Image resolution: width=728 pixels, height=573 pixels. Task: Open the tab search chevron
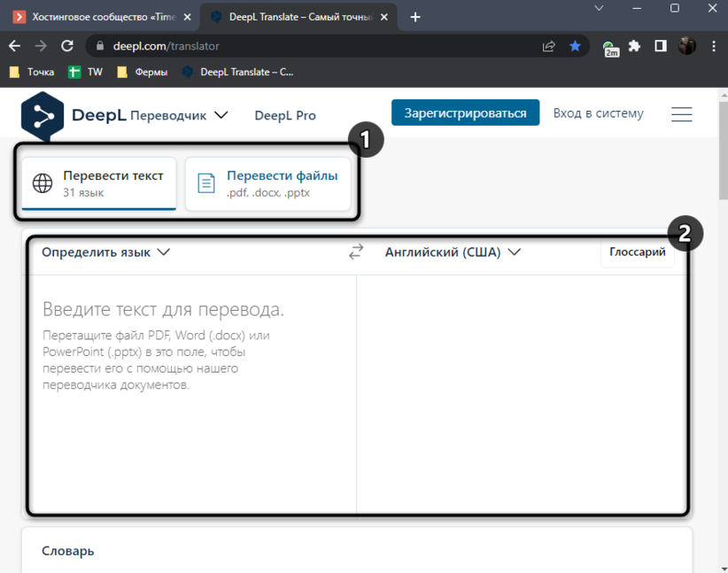(x=599, y=8)
